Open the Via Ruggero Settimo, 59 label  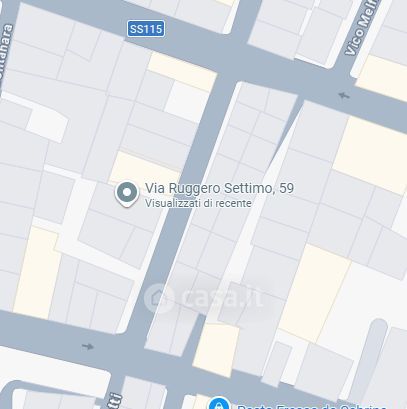pyautogui.click(x=219, y=188)
